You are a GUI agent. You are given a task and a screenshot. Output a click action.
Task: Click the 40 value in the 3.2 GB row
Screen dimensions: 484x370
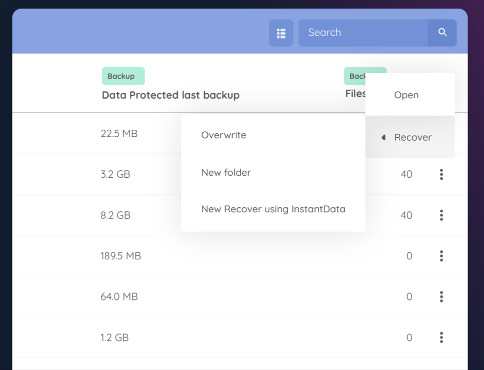(x=406, y=174)
